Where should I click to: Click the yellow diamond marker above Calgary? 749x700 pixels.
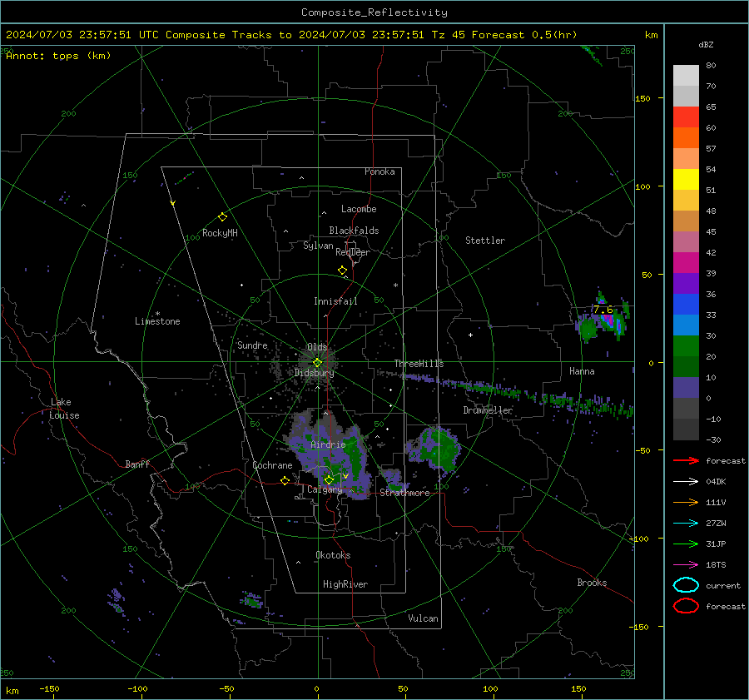click(x=329, y=479)
